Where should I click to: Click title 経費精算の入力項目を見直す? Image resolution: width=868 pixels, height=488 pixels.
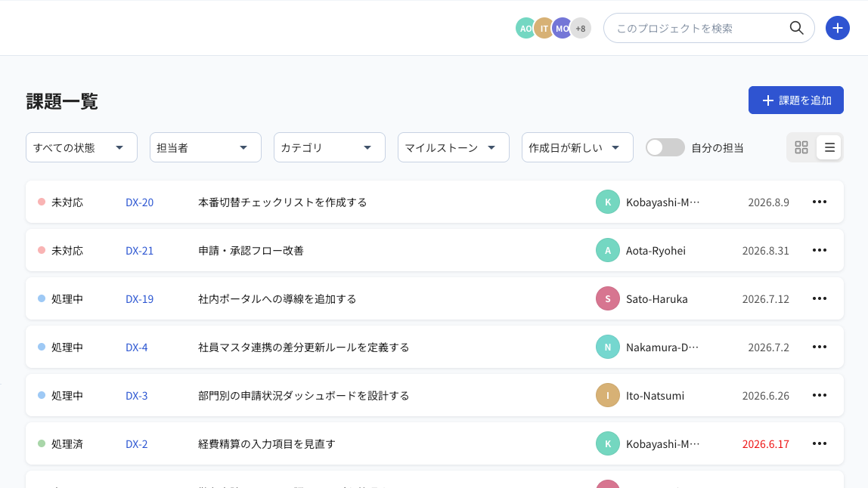(267, 444)
